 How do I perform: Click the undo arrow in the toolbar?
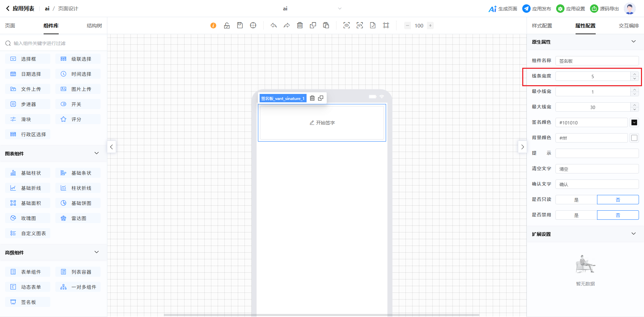pos(274,25)
